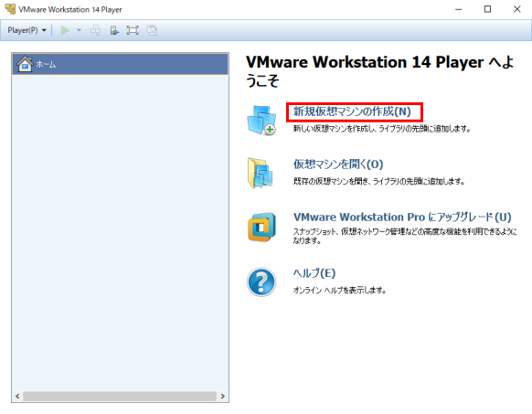Click the 仮想マシンを開く(O) link
The height and width of the screenshot is (414, 532).
tap(338, 165)
